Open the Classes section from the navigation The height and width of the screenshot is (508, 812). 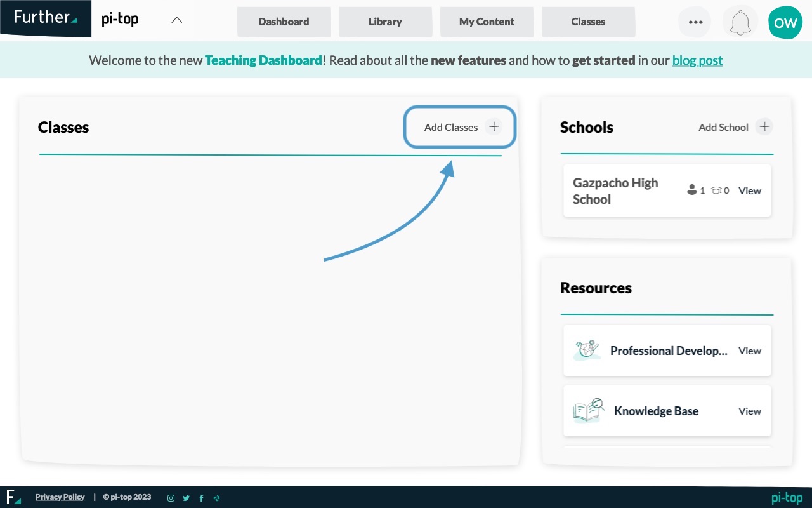(588, 22)
